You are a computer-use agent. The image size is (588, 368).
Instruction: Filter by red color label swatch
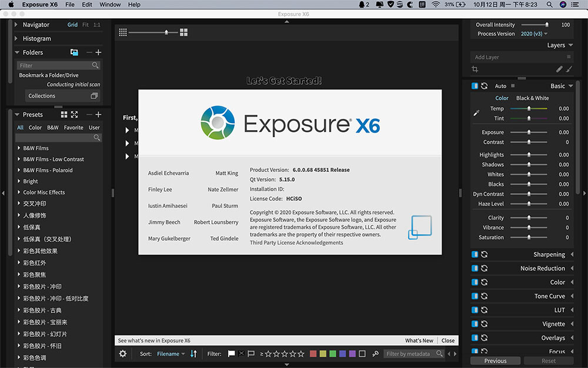click(x=313, y=354)
